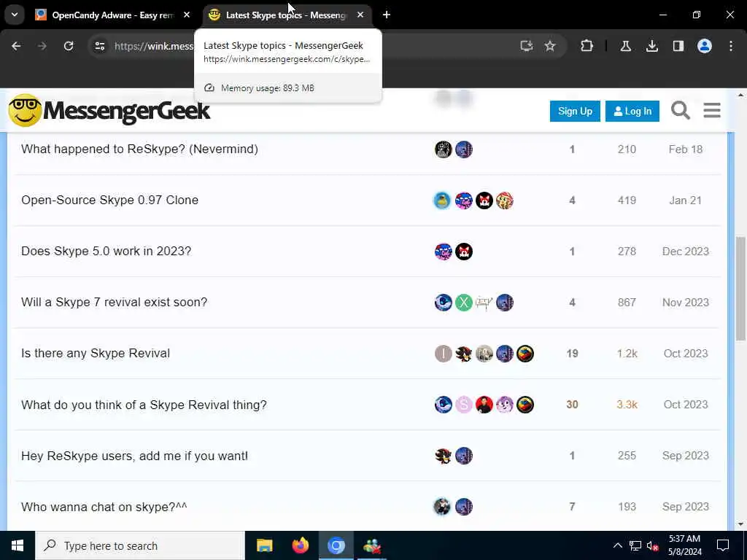Open topic Is there any Skype Revival
The image size is (747, 560).
point(96,354)
